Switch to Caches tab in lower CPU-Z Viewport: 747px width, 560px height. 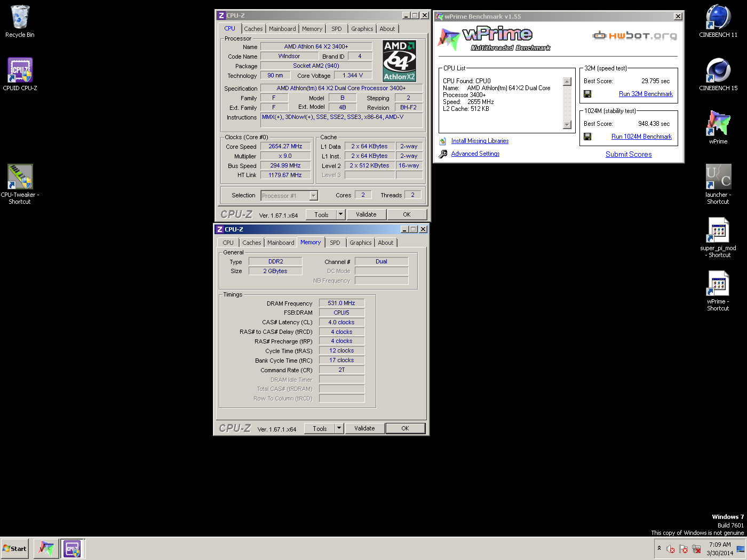tap(252, 243)
